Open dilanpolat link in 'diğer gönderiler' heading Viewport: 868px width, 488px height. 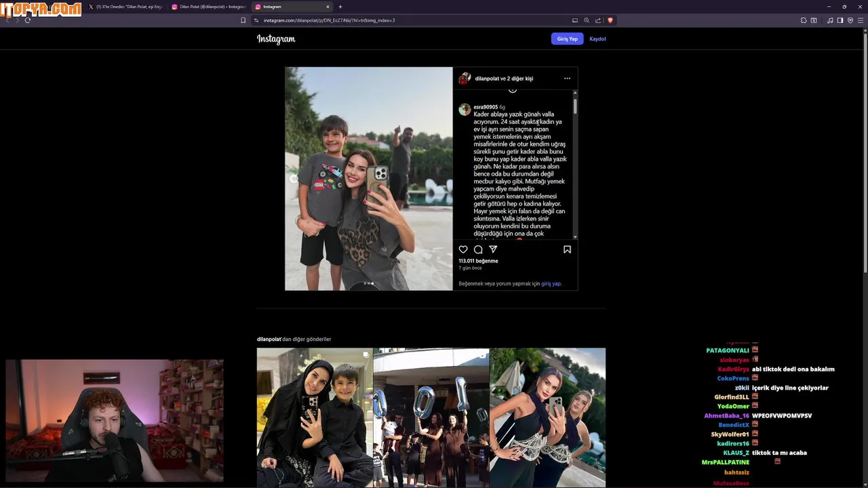click(269, 339)
